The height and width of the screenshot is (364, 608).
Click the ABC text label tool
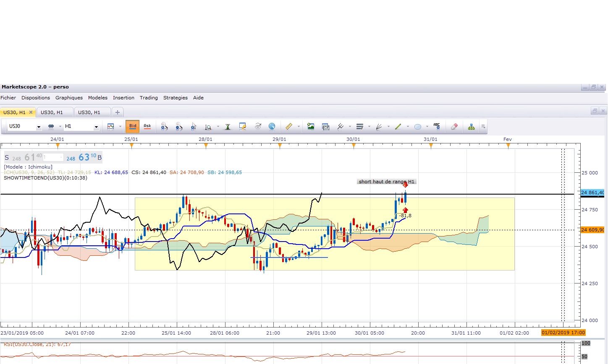pyautogui.click(x=437, y=126)
